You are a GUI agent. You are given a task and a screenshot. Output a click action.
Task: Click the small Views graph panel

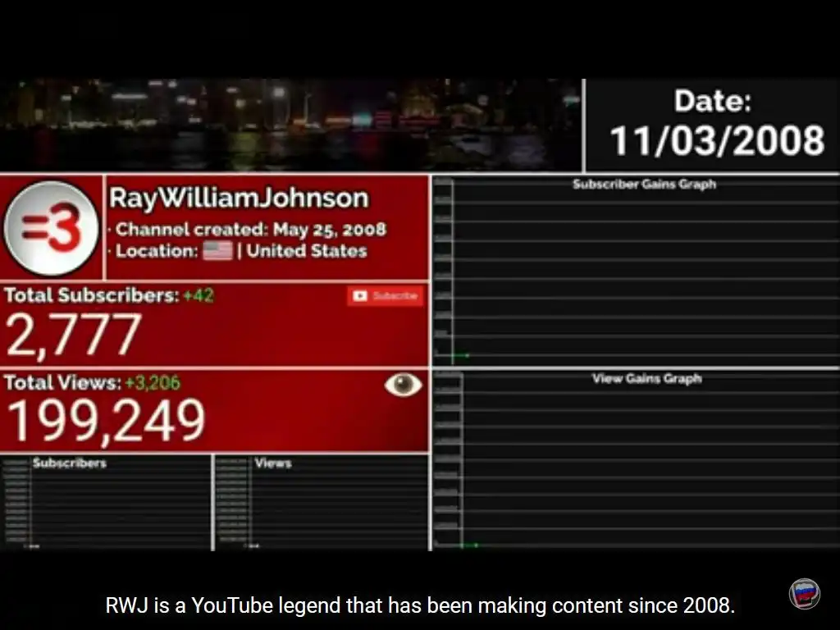point(322,503)
